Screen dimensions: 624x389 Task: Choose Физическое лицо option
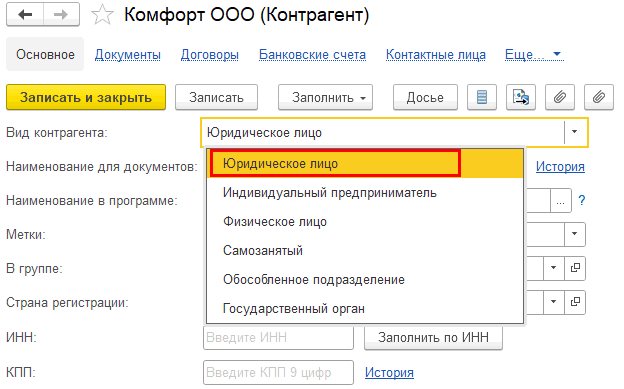tap(365, 221)
